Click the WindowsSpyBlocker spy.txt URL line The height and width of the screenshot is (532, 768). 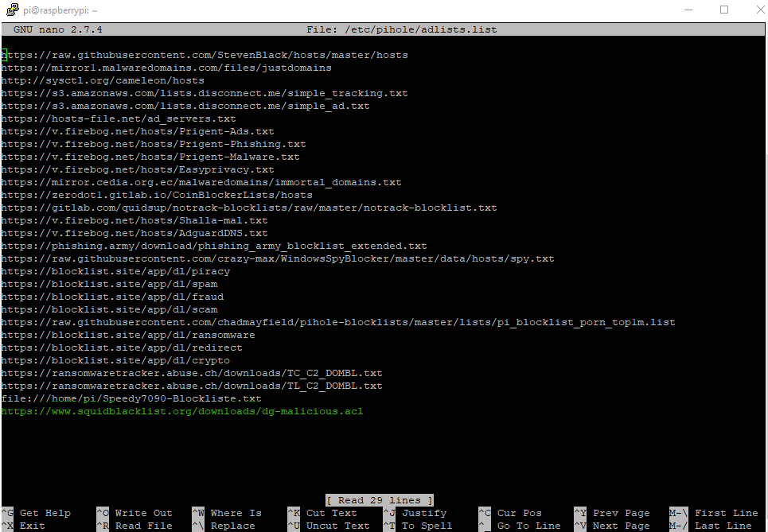[x=278, y=258]
